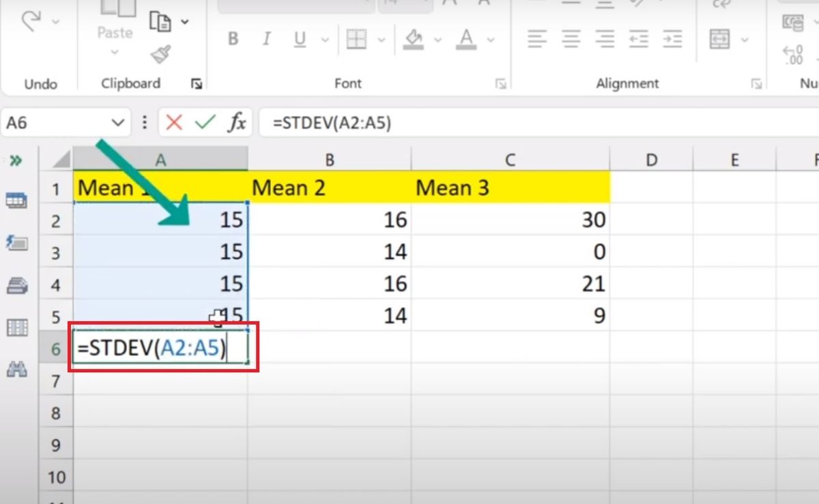819x504 pixels.
Task: Click cell C4 containing 21
Action: (511, 284)
